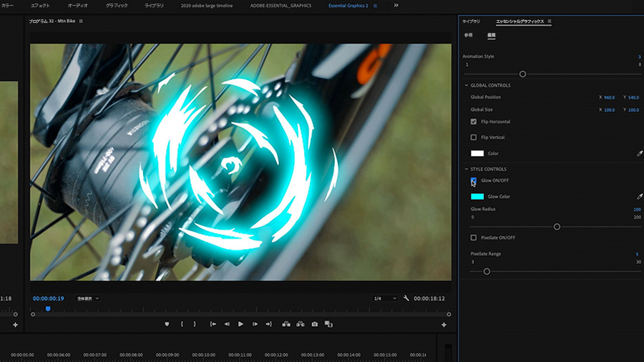The width and height of the screenshot is (644, 362).
Task: Open the zoom level fit dropdown
Action: pyautogui.click(x=87, y=298)
